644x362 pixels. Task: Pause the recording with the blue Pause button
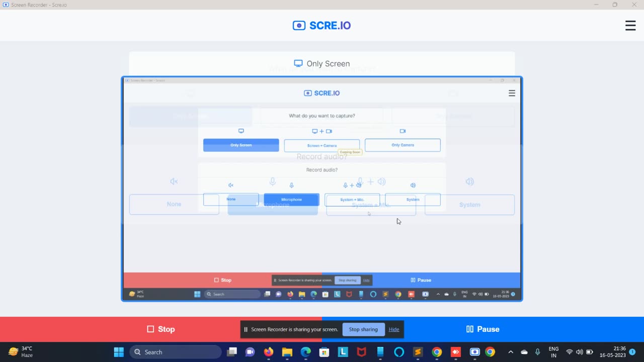[x=483, y=329]
